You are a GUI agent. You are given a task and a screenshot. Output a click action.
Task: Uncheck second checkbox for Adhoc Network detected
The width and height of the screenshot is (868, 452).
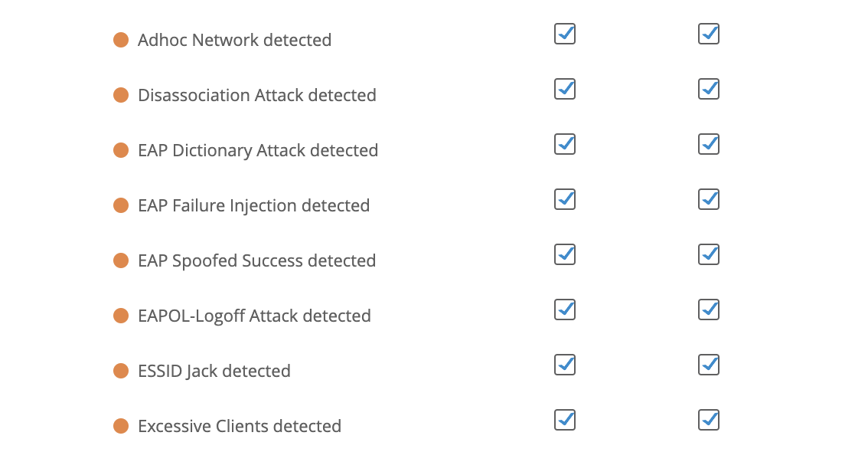(709, 34)
